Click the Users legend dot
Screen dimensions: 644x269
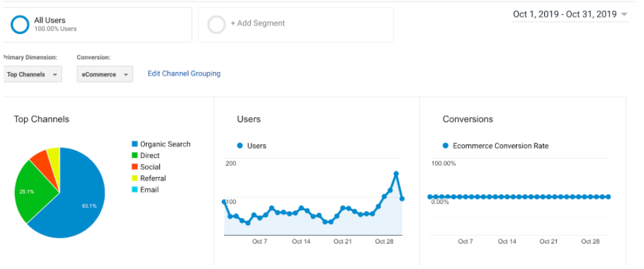click(240, 145)
